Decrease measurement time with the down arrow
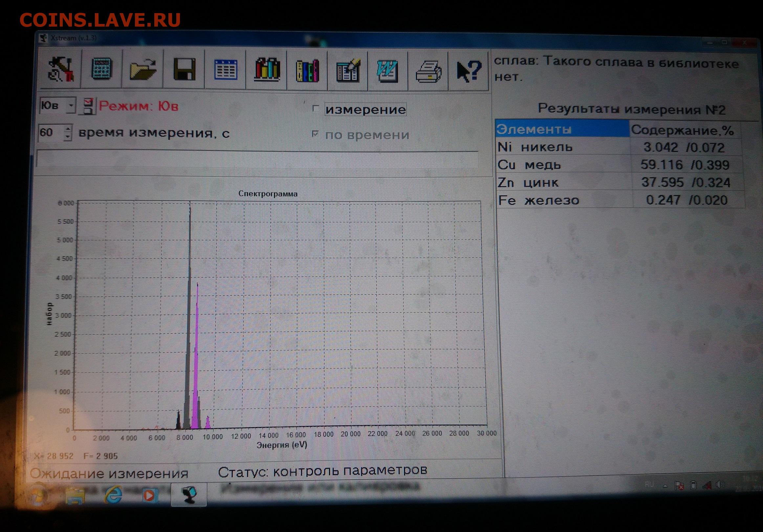This screenshot has height=532, width=763. (x=68, y=136)
